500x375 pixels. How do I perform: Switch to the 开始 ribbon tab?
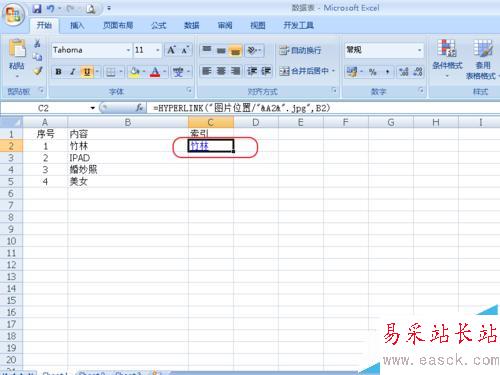44,25
